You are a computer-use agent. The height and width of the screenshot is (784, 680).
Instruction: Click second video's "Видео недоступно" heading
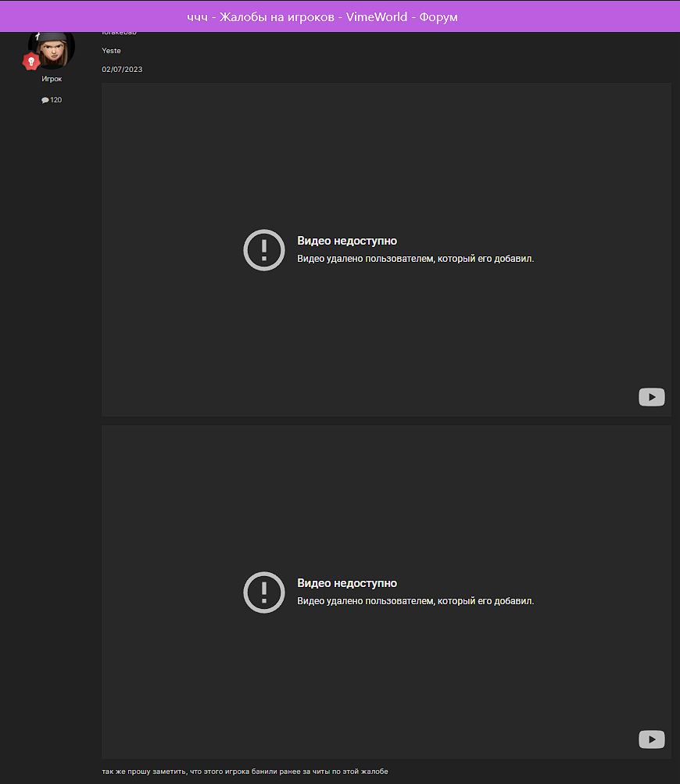click(347, 583)
